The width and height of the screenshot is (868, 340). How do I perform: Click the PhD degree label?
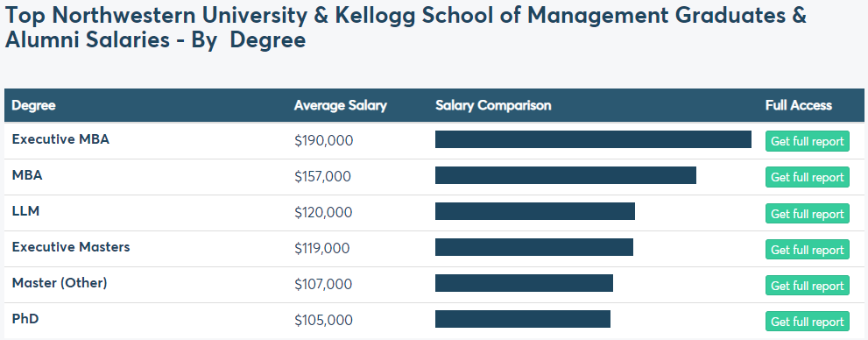coord(25,319)
